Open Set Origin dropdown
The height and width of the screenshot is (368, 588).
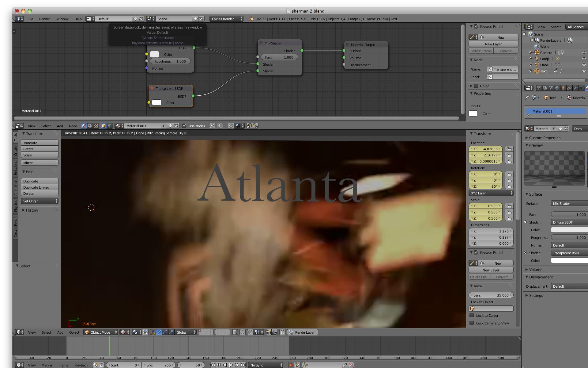pyautogui.click(x=40, y=201)
